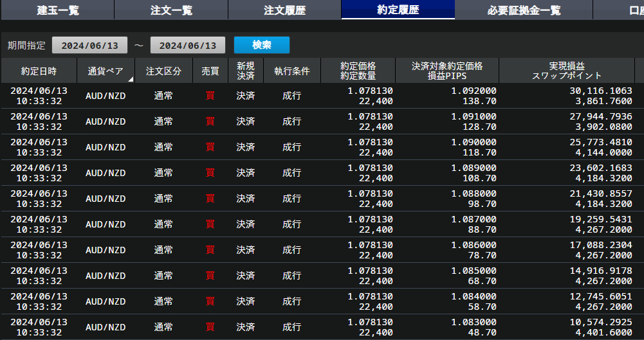Open the 建玉一覧 tab
Screen dimensions: 644x340
(57, 10)
